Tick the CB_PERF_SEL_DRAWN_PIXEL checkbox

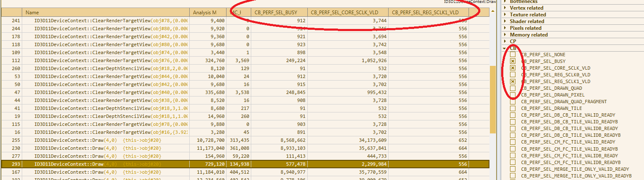point(513,95)
